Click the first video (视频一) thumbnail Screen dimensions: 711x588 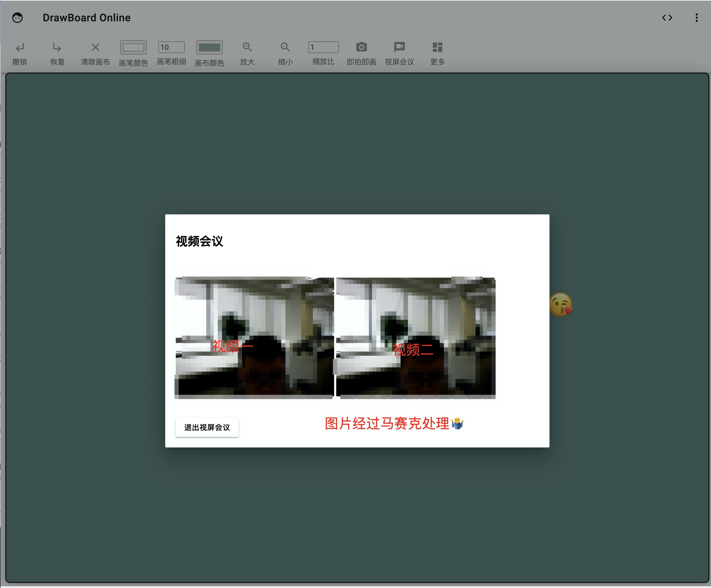[254, 338]
